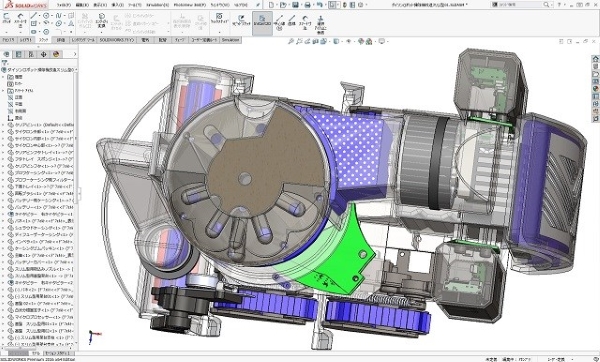Open the ConfigurationManager tab icon
Screen dimensions: 600x362
coord(31,54)
